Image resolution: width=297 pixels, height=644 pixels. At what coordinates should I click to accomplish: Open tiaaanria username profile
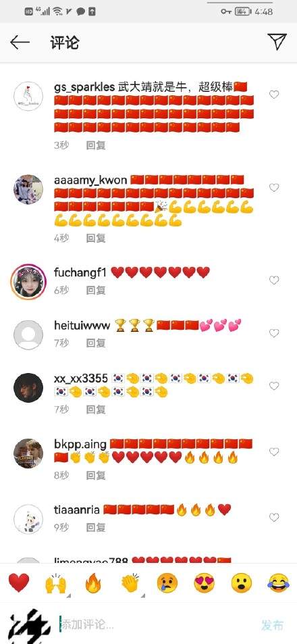pyautogui.click(x=77, y=510)
